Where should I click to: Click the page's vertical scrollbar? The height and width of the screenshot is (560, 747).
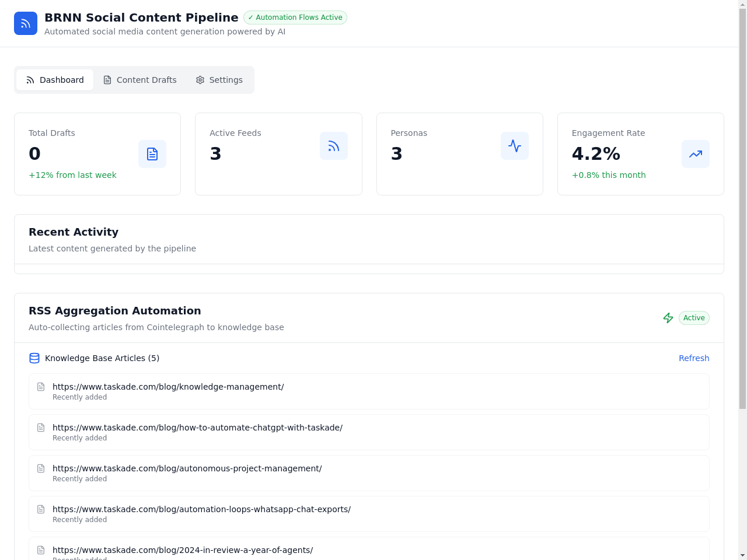(742, 209)
